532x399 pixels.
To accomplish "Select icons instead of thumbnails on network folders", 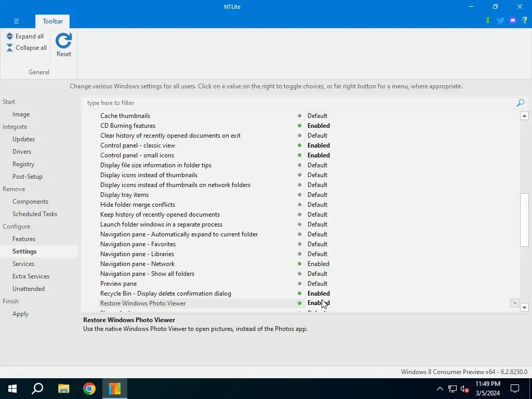I will [175, 185].
